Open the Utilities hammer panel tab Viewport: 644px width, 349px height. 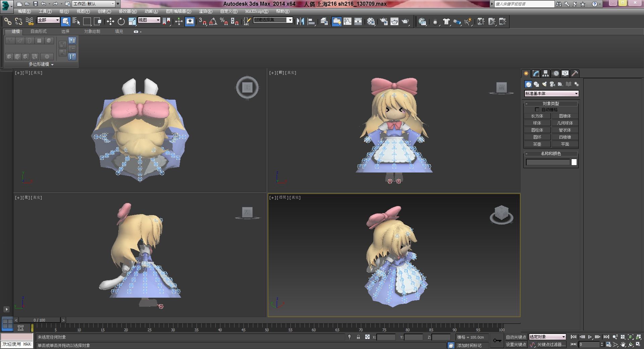pyautogui.click(x=575, y=73)
